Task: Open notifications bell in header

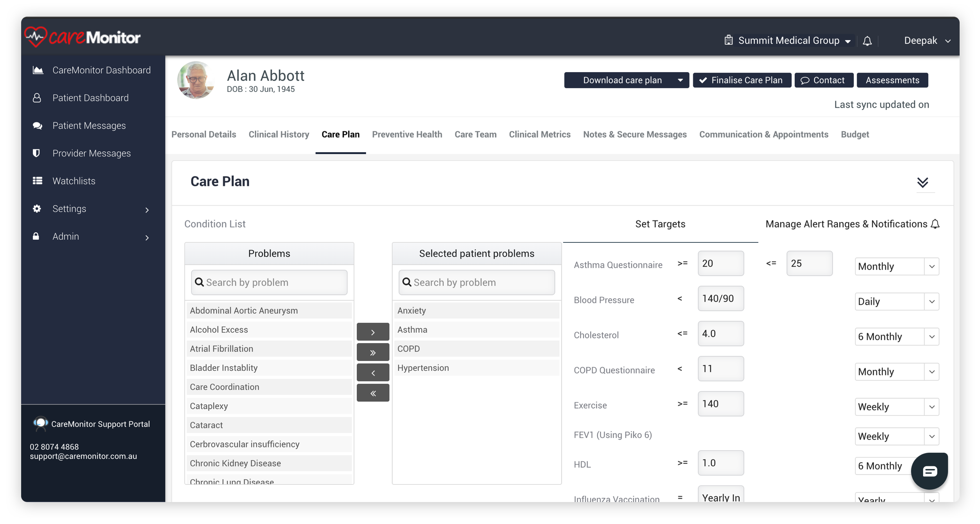Action: pos(867,41)
